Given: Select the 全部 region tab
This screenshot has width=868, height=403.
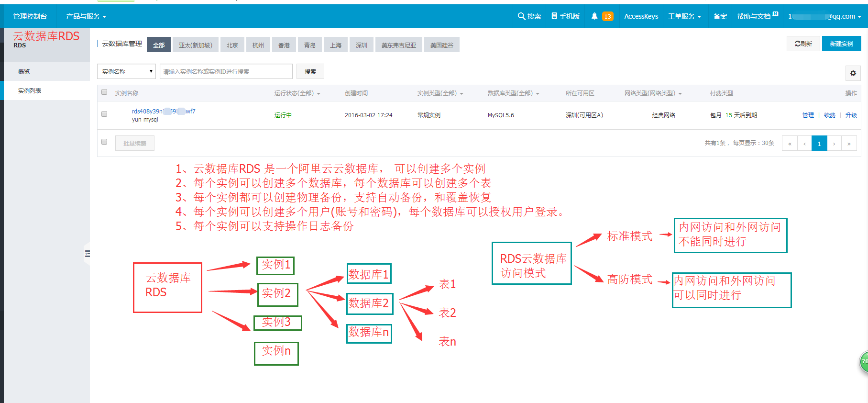Looking at the screenshot, I should tap(159, 45).
